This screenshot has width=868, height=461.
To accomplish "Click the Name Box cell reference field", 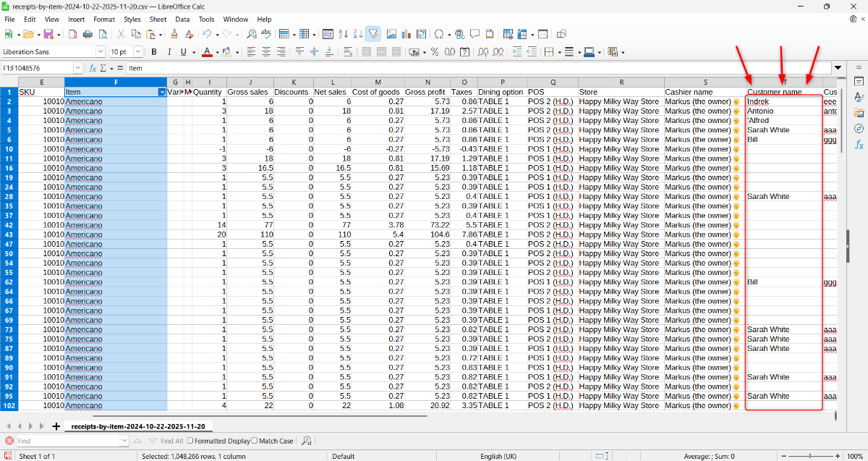I will pos(36,68).
